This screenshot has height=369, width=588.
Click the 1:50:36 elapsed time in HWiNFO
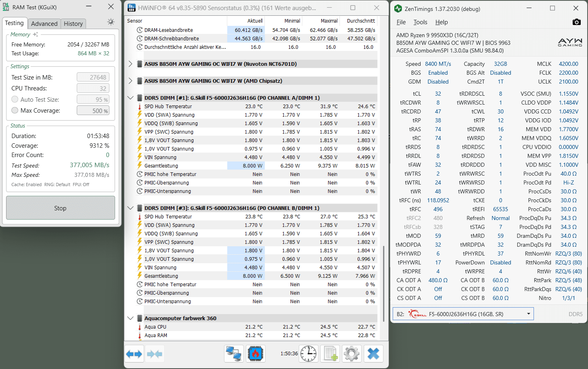(289, 353)
